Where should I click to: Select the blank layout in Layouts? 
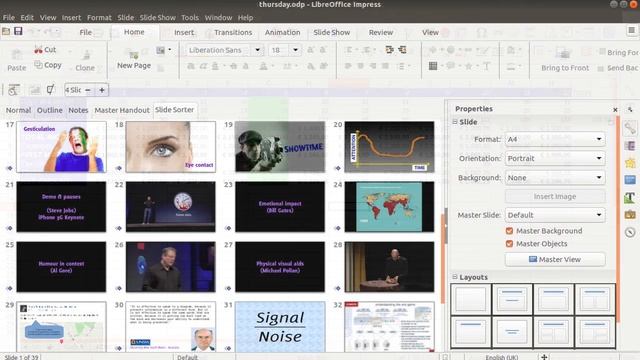click(471, 299)
